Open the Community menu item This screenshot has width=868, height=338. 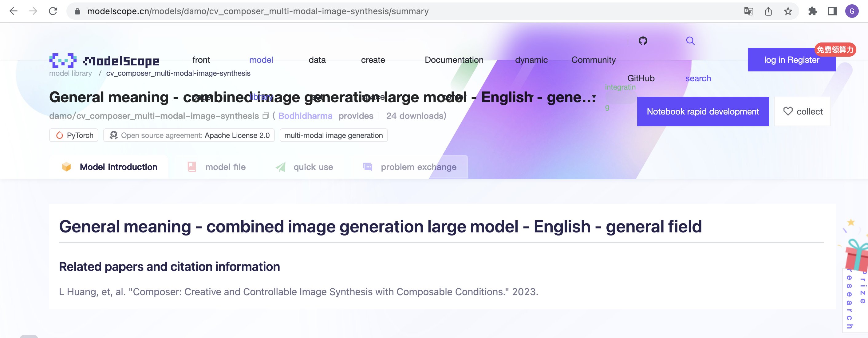594,60
